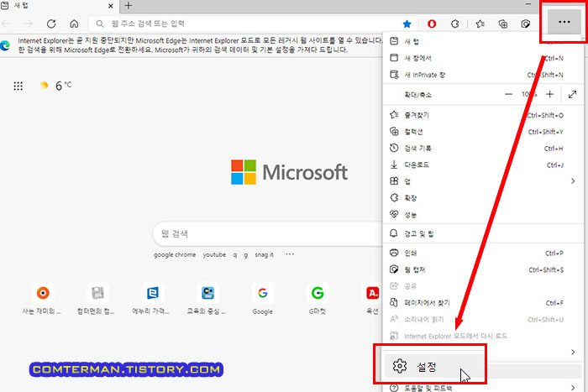
Task: Zoom out with the minus button
Action: tap(508, 95)
